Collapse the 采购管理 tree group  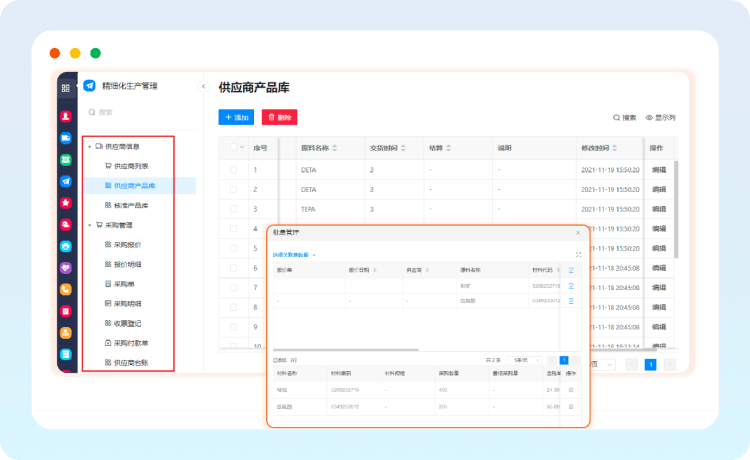pyautogui.click(x=89, y=225)
